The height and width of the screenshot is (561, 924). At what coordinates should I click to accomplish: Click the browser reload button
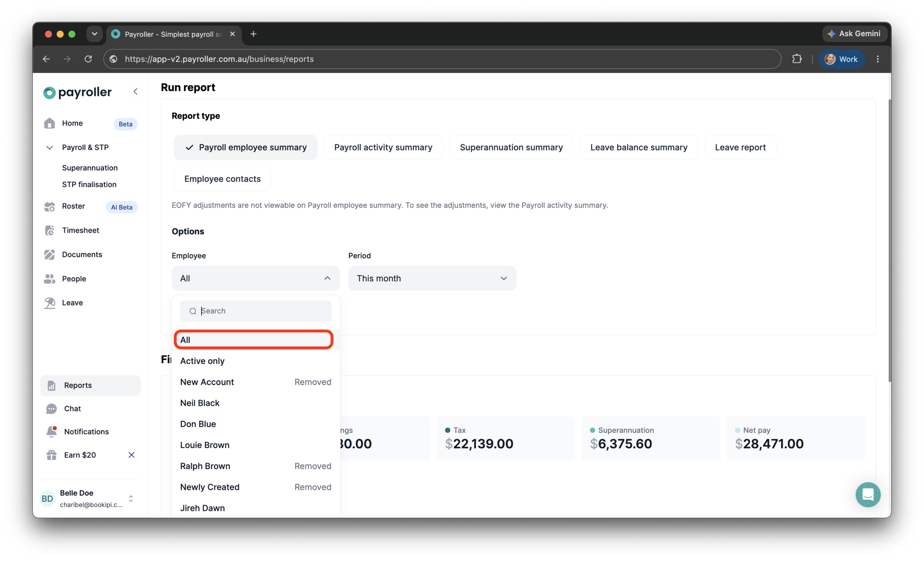[88, 59]
